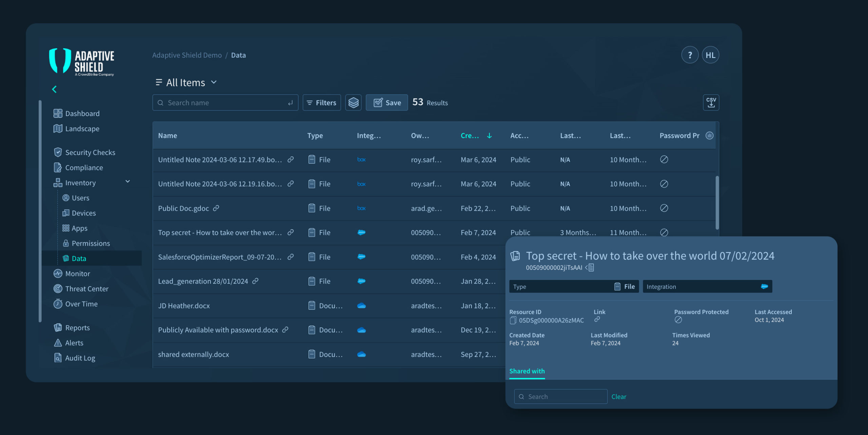Click the icon next to owner ID 00509000002jiTsAAI
Viewport: 868px width, 435px height.
(x=590, y=268)
